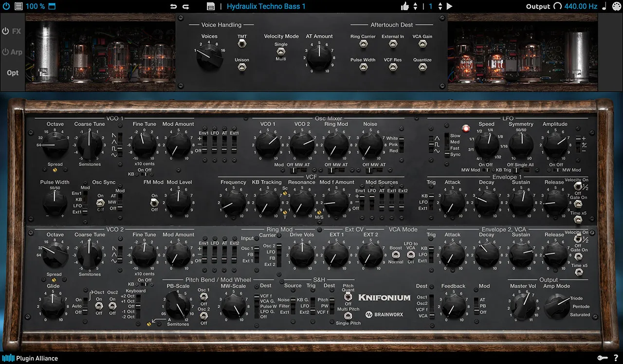Click the undo arrow icon
Viewport: 623px width, 364px height.
pos(173,6)
